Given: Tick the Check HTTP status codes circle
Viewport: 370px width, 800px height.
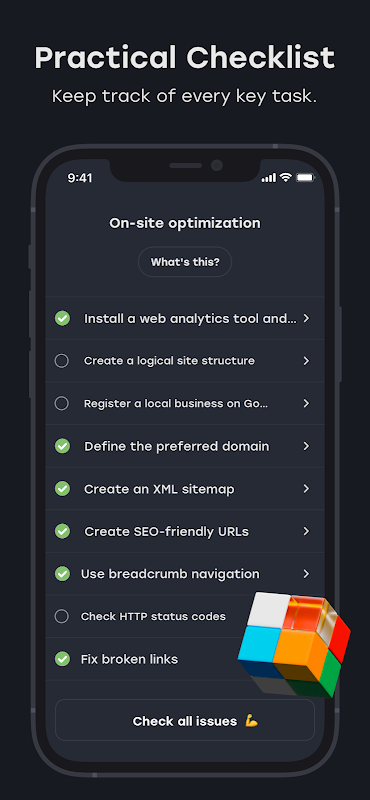Looking at the screenshot, I should [62, 616].
